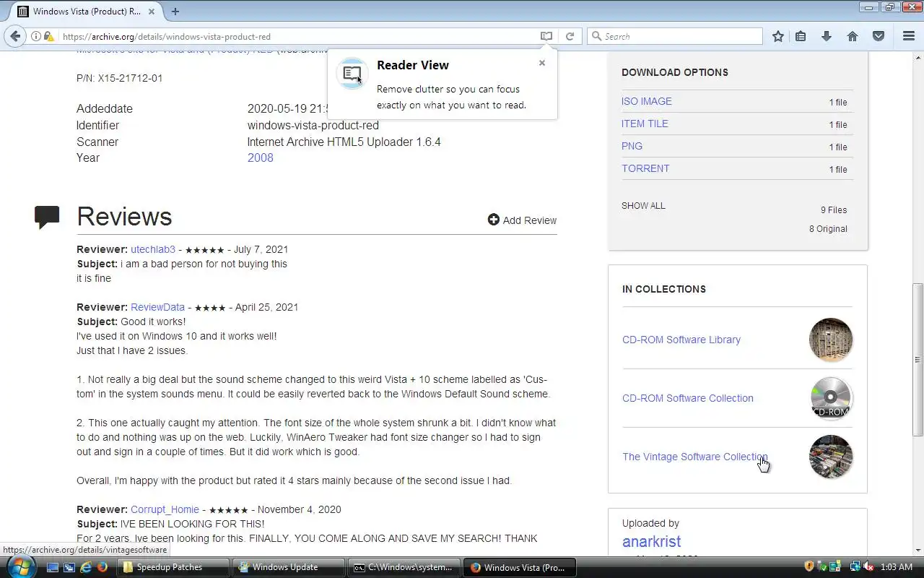
Task: Open reviewer utechlab3 profile
Action: (x=153, y=249)
